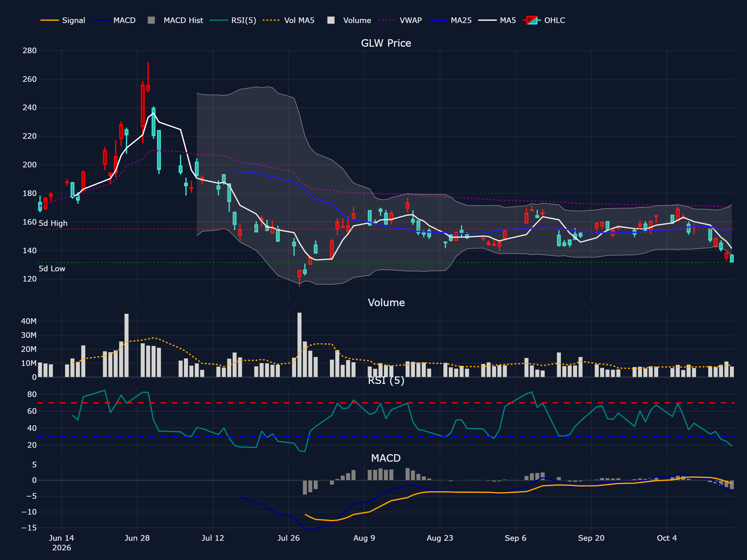Toggle the MACD legend entry

pos(114,20)
